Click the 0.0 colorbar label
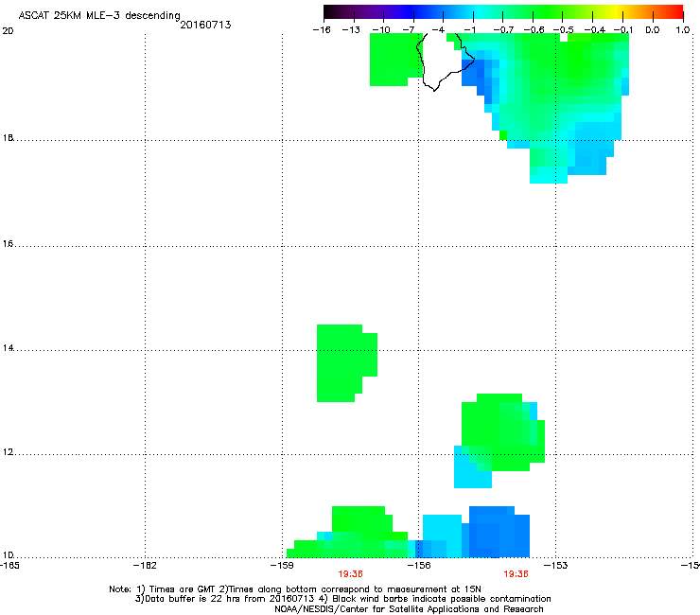 click(653, 30)
